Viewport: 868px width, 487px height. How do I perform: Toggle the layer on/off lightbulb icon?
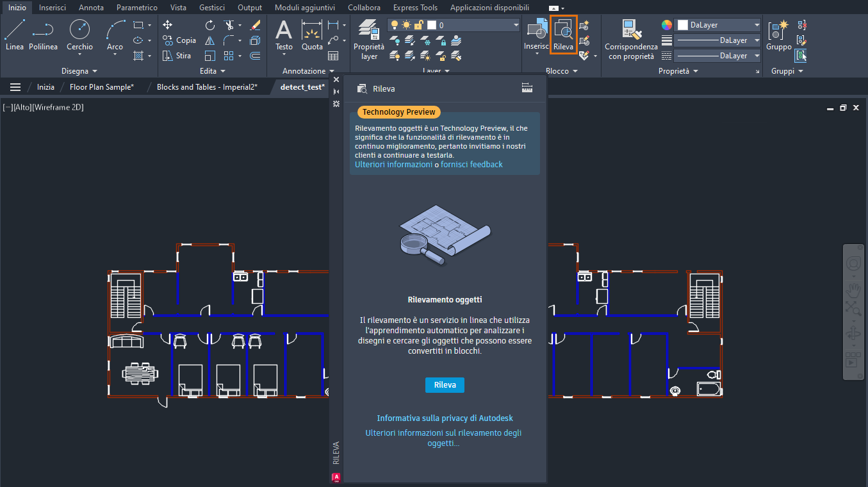[395, 25]
